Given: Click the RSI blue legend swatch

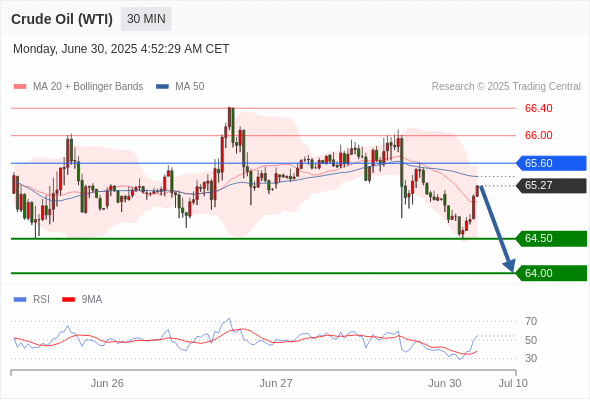Looking at the screenshot, I should (20, 300).
